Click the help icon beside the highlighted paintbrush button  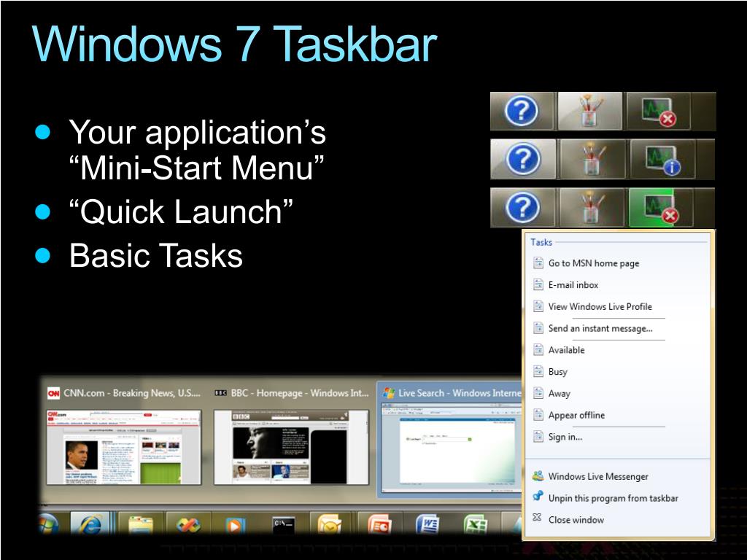(522, 111)
